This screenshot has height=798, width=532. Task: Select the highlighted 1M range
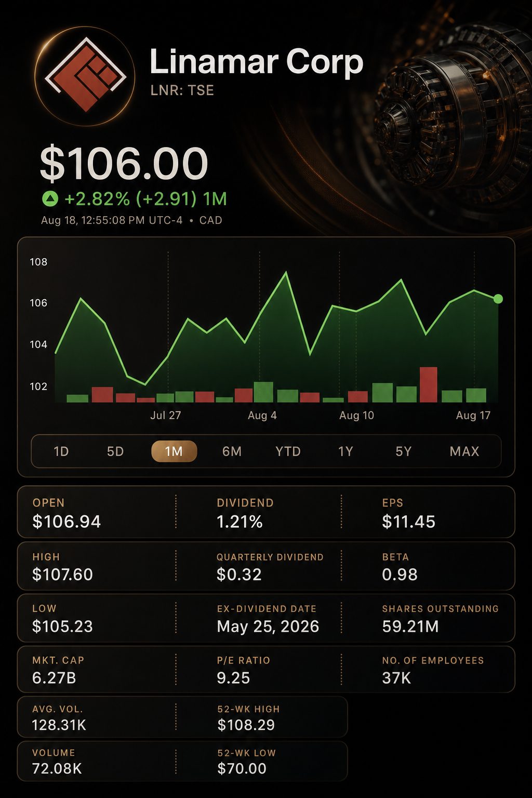click(174, 451)
